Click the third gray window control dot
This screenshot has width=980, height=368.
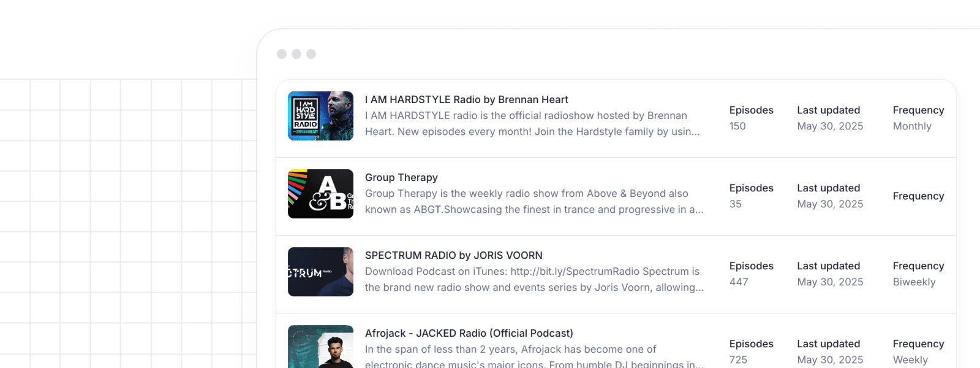tap(311, 54)
